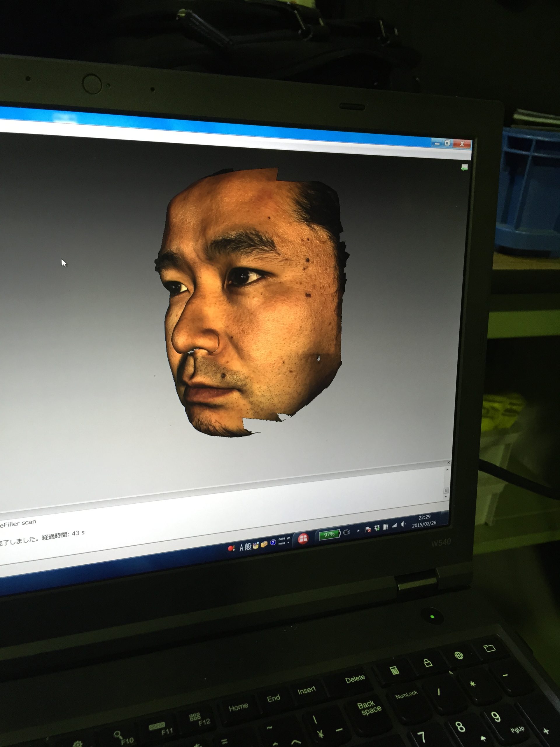Click the IME help question-mark icon
The width and height of the screenshot is (560, 747).
(x=273, y=543)
